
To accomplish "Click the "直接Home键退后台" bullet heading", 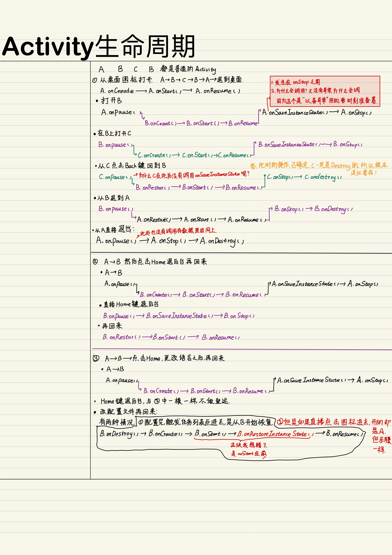I will click(131, 304).
